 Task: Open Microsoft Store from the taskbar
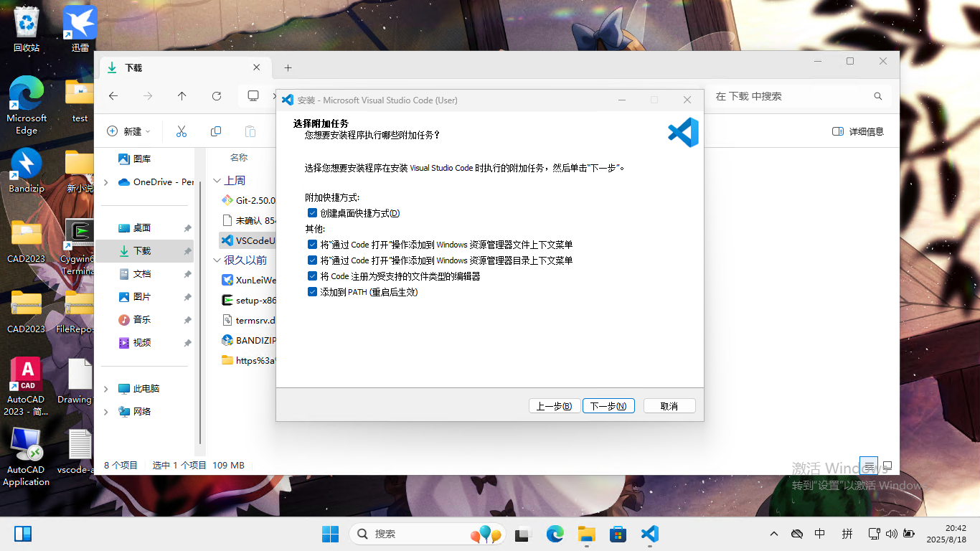point(617,534)
